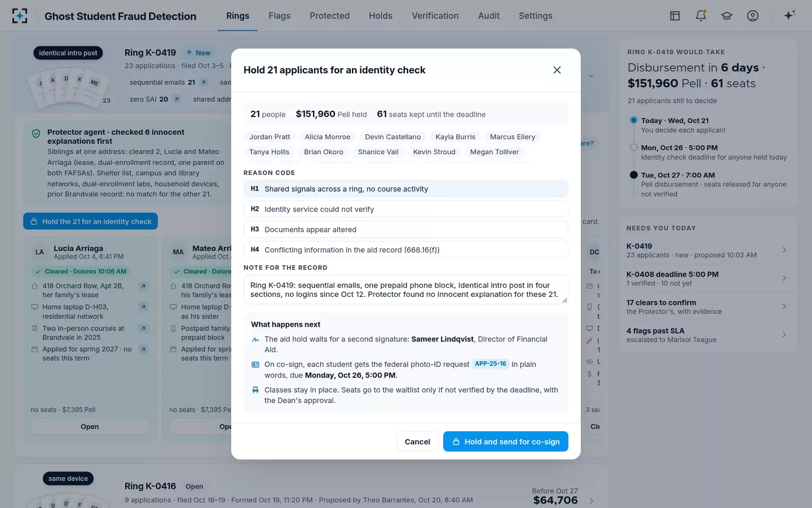Expand the 17 clears to confirm item

point(708,306)
